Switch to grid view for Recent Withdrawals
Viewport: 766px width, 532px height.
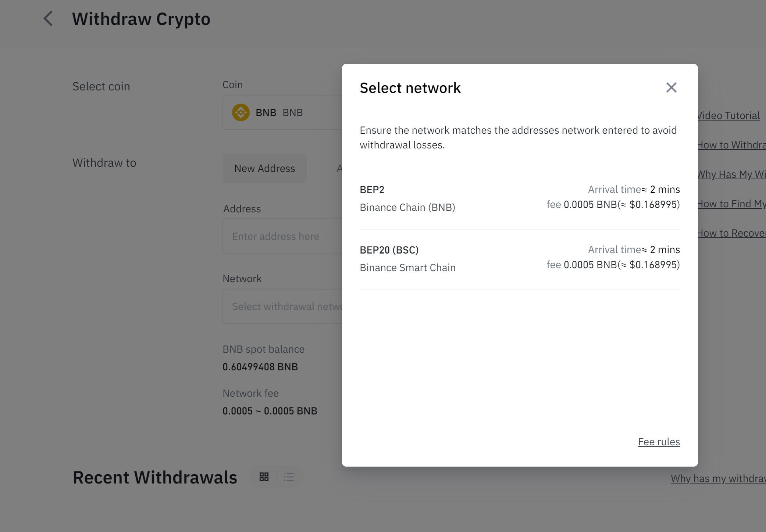(x=264, y=477)
